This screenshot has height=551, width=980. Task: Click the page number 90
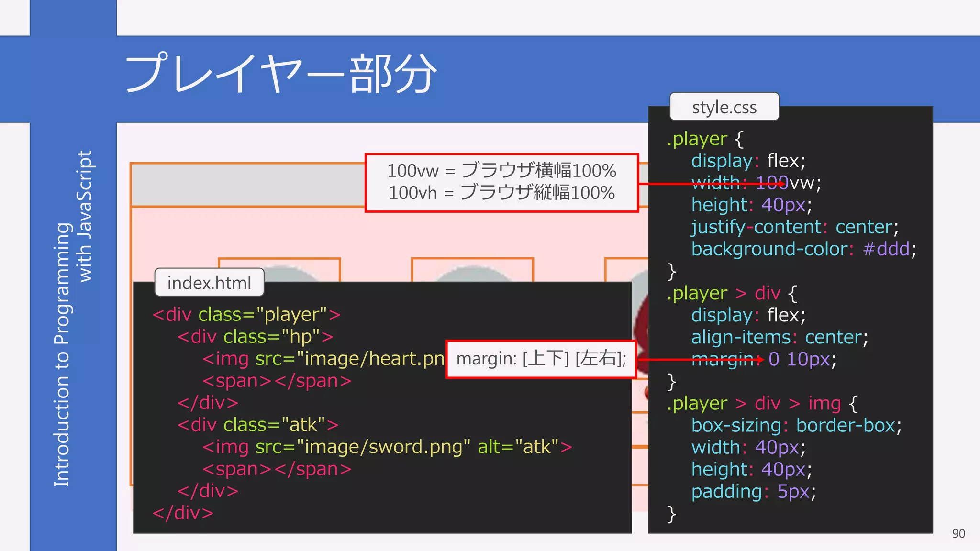pyautogui.click(x=958, y=533)
